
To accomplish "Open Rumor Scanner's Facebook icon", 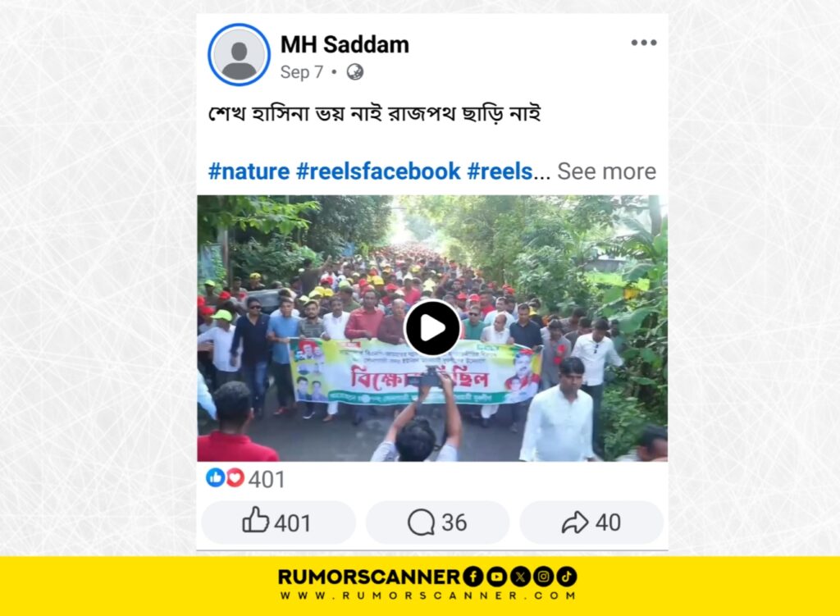I will [x=473, y=577].
